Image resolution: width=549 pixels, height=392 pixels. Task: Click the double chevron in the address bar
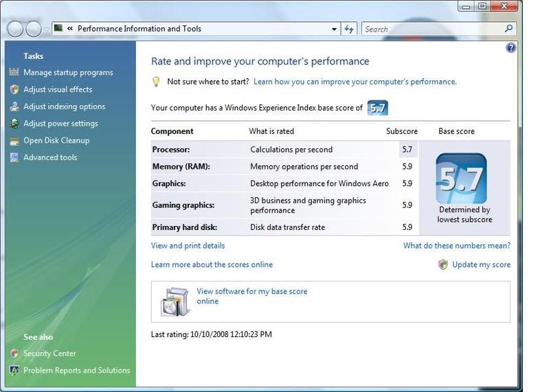[x=70, y=29]
